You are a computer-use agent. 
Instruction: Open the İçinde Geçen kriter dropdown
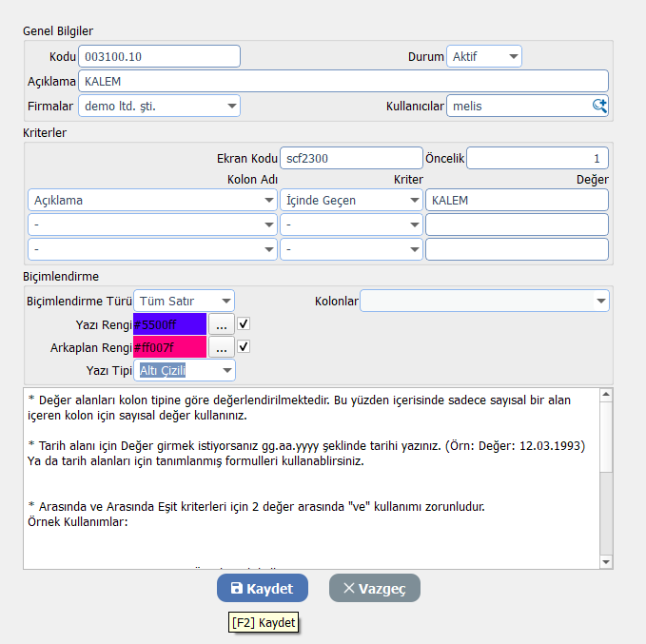click(351, 201)
